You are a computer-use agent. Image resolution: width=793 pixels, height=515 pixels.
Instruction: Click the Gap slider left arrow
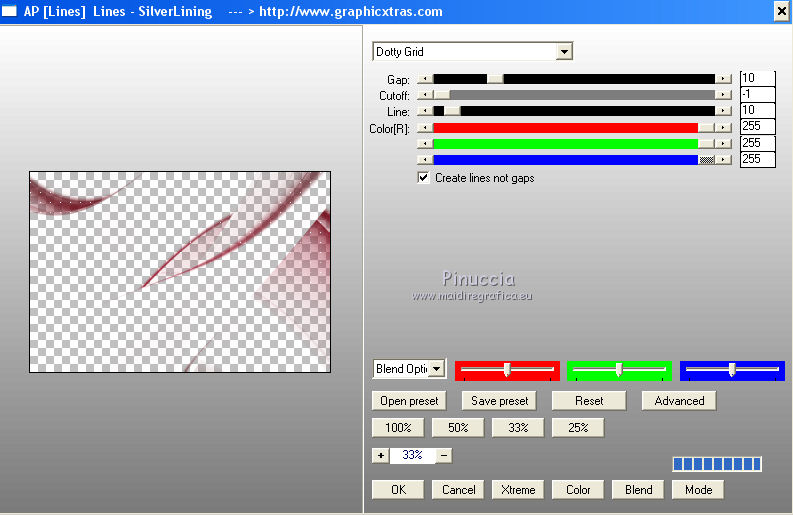coord(425,79)
